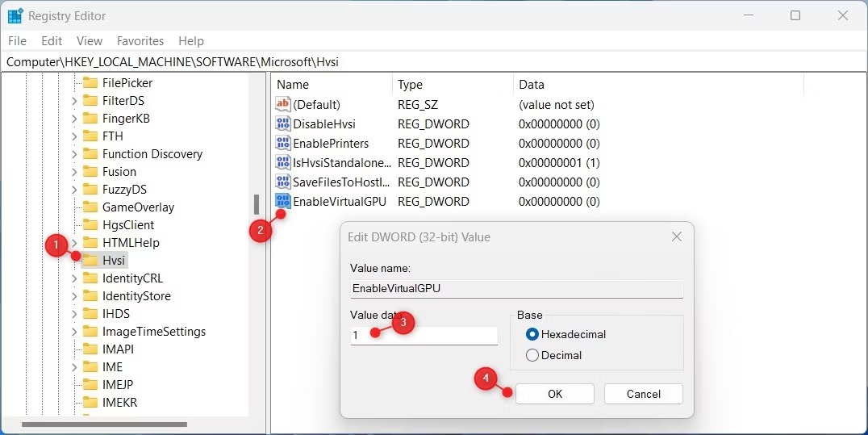Expand the FTH key
Screen dimensions: 868x435
[74, 136]
